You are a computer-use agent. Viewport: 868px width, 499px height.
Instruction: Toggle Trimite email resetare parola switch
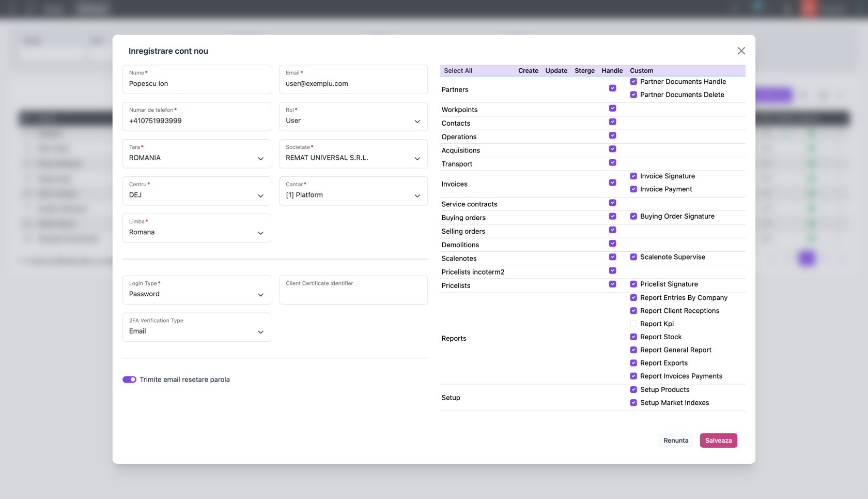(x=129, y=380)
